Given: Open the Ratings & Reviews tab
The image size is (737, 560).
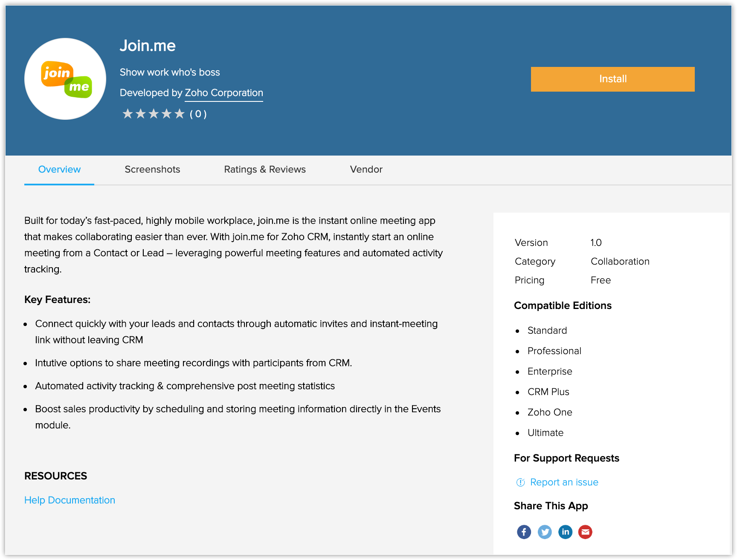Looking at the screenshot, I should (265, 170).
